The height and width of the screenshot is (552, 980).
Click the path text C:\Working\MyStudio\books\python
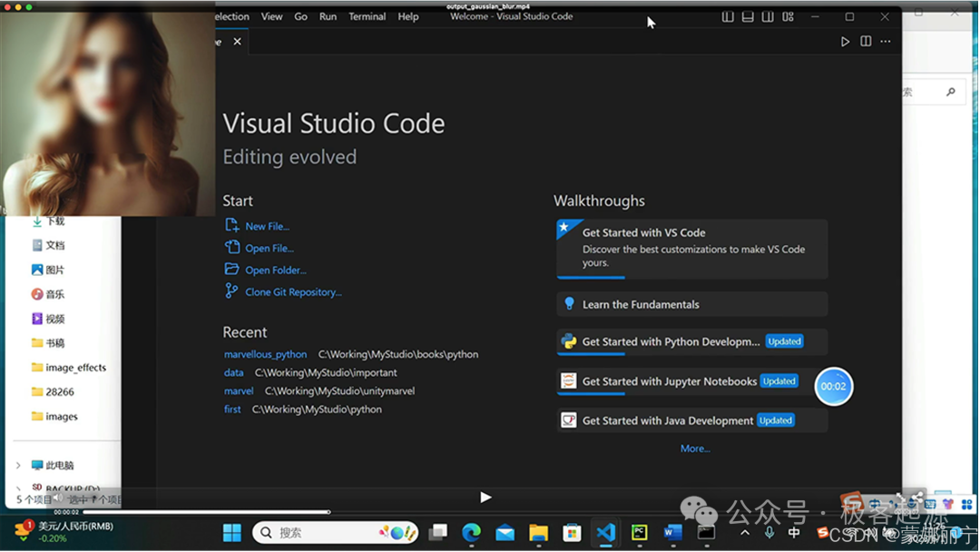tap(398, 354)
